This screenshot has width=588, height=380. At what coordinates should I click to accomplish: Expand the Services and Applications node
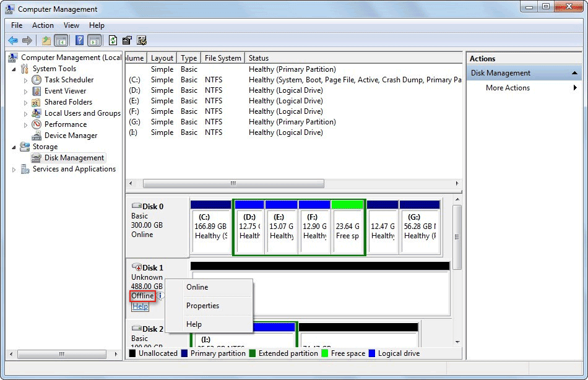14,170
